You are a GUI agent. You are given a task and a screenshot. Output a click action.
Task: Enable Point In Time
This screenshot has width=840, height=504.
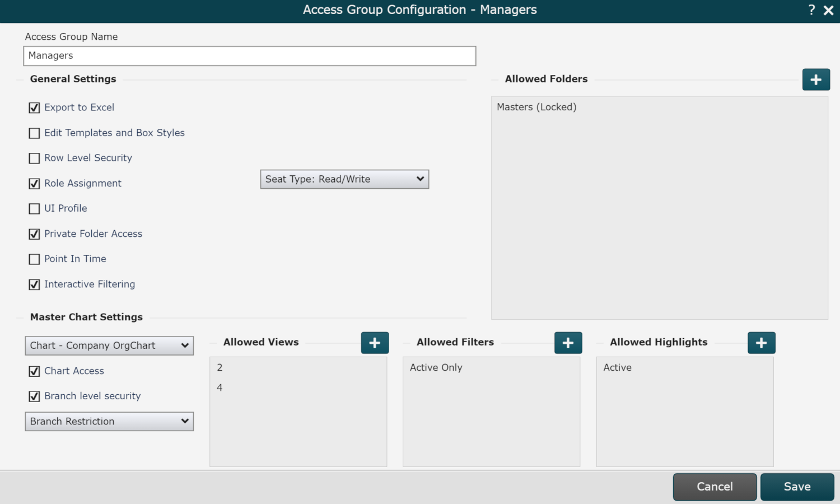(x=34, y=259)
